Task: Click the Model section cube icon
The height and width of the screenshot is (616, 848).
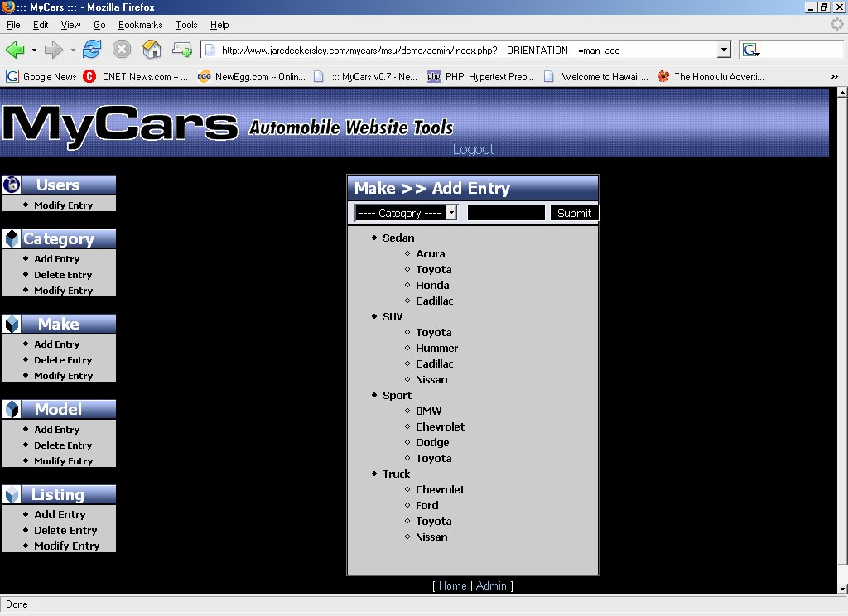Action: tap(12, 409)
